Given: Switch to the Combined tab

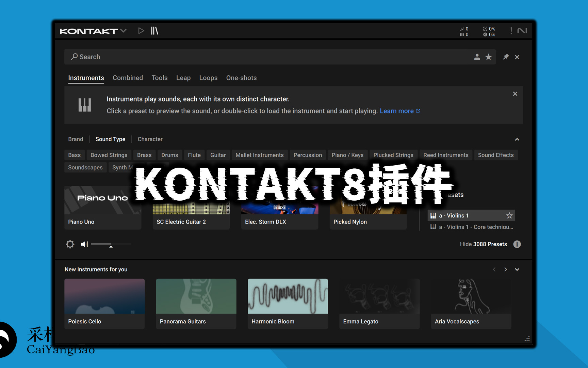Looking at the screenshot, I should point(128,78).
